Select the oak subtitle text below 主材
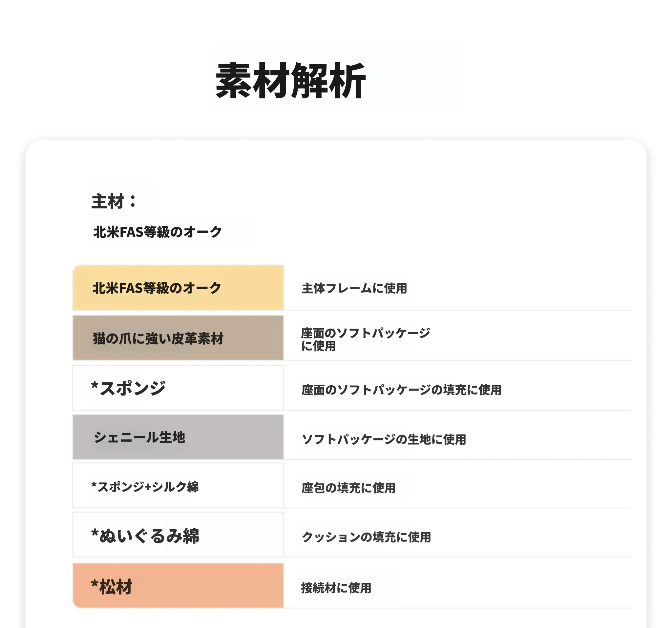Screen dimensions: 672x628 (x=157, y=232)
